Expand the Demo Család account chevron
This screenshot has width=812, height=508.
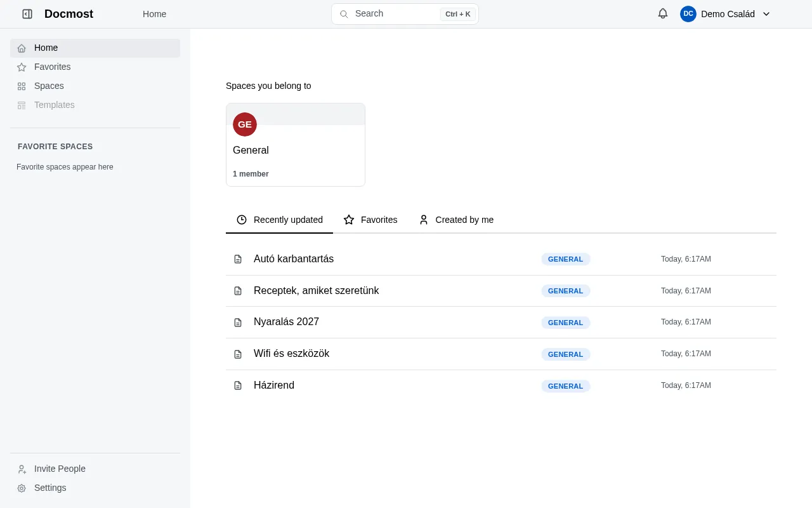(x=766, y=14)
